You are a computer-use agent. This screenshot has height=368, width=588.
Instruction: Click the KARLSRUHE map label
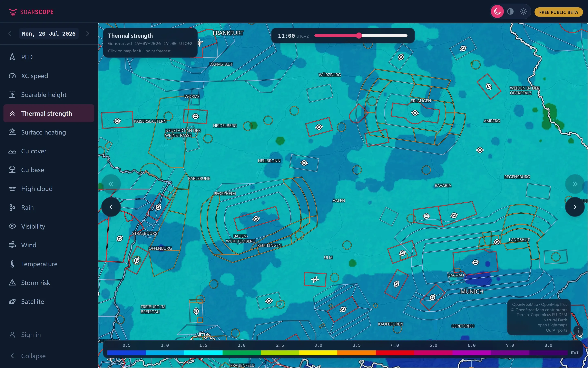(199, 178)
